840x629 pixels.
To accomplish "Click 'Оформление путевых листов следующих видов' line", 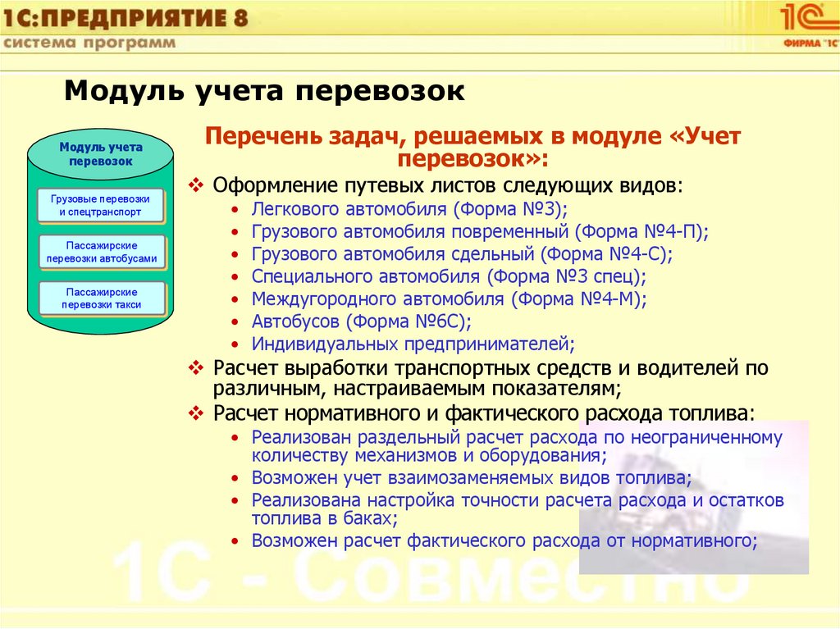I will pyautogui.click(x=448, y=185).
